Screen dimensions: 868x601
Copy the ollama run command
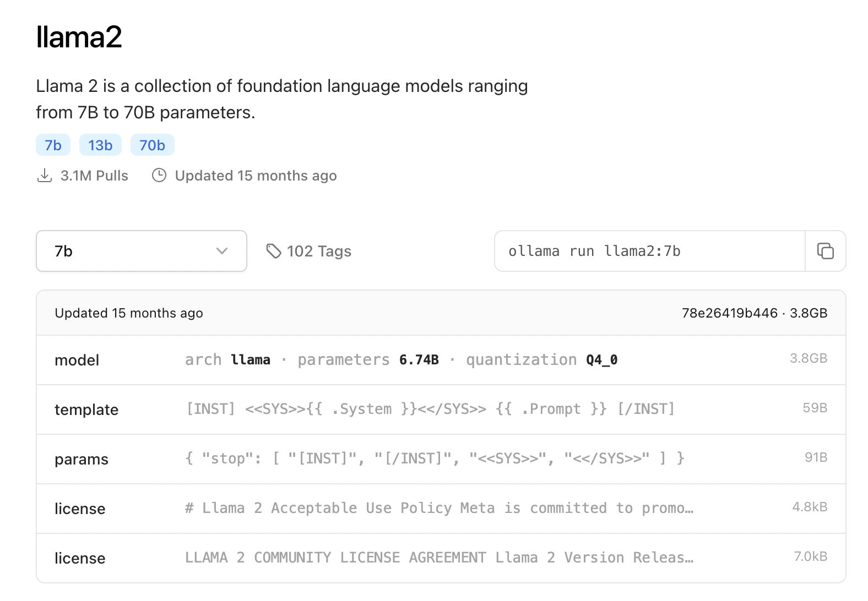825,251
